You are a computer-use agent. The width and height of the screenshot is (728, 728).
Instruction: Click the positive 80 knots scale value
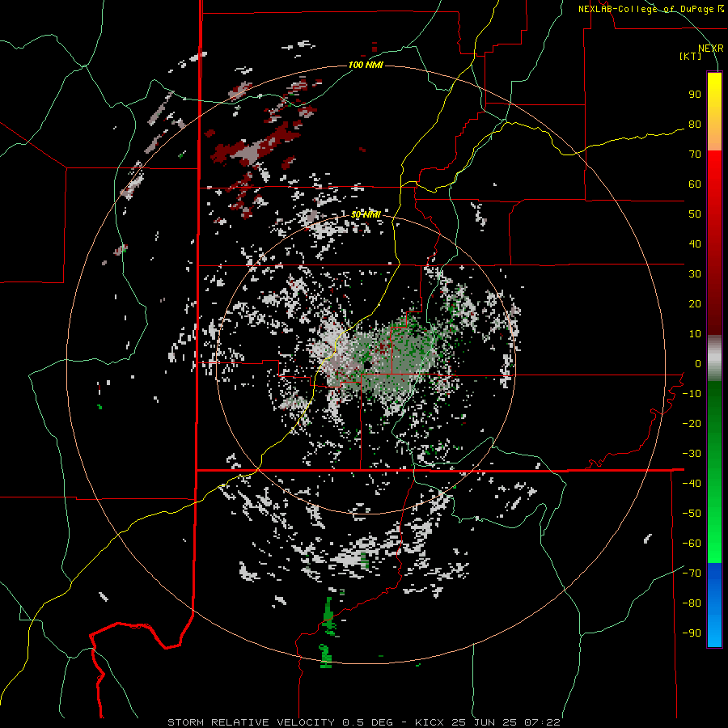pos(695,125)
